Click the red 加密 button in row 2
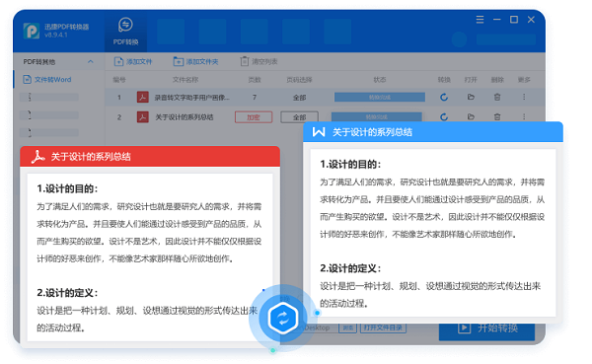 (x=254, y=117)
